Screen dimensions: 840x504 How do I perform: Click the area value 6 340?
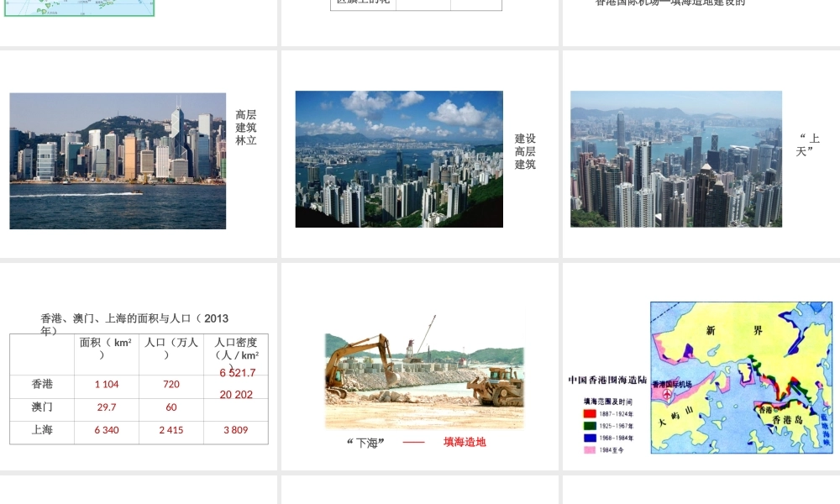point(107,429)
